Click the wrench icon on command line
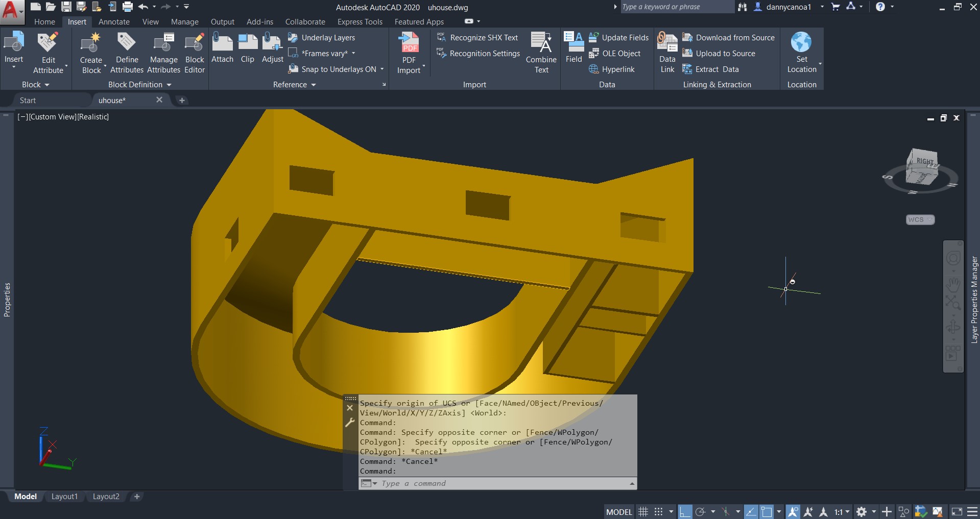Screen dimensions: 980x519 click(x=350, y=422)
